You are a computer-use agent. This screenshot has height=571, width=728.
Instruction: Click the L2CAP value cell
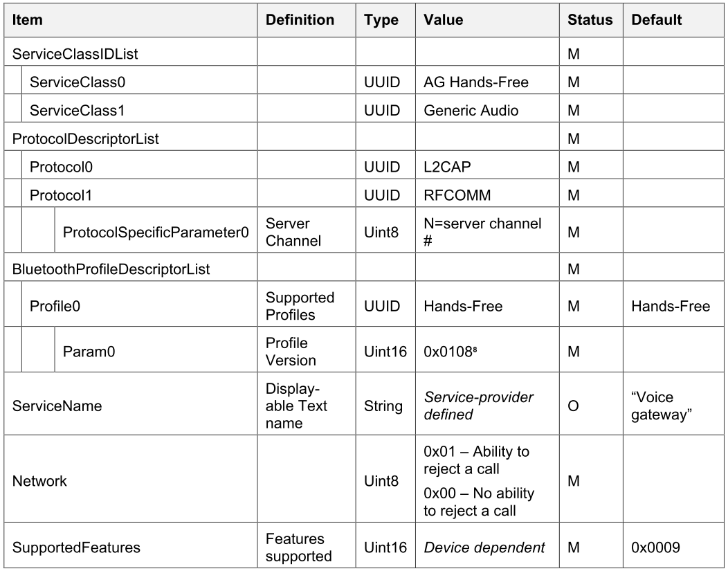(x=448, y=167)
